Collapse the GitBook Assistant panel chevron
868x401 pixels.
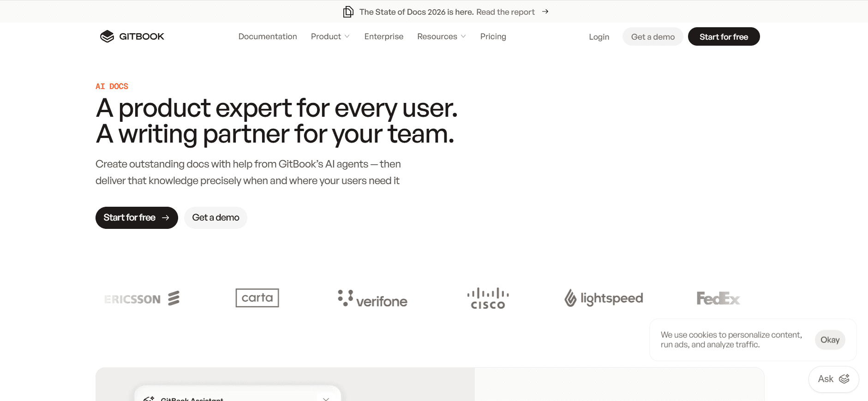click(x=326, y=399)
